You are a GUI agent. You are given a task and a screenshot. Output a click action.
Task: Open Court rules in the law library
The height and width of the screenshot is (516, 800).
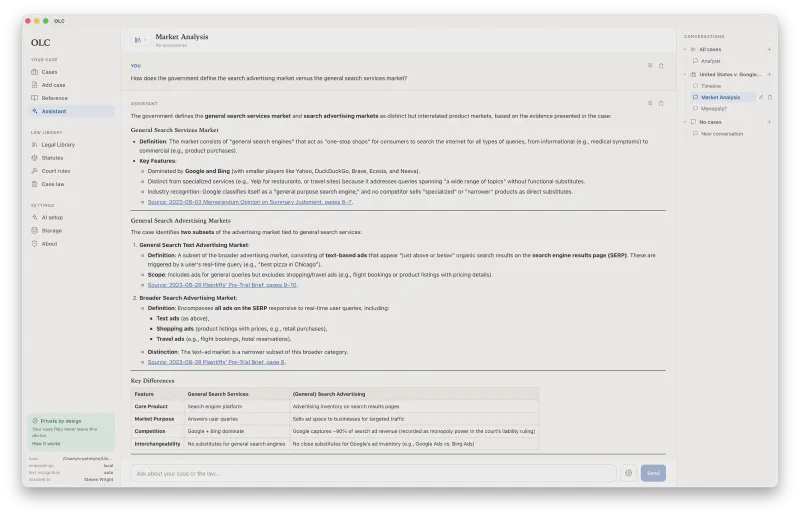point(71,171)
